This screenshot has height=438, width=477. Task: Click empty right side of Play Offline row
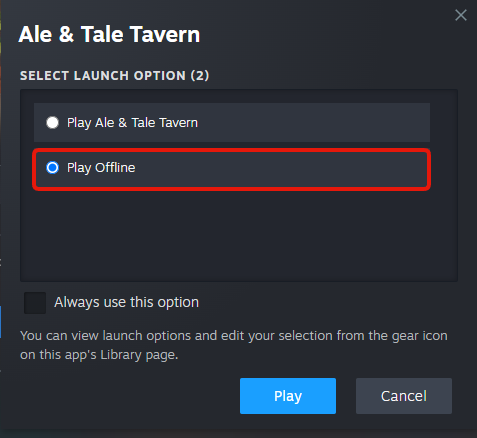(x=283, y=170)
